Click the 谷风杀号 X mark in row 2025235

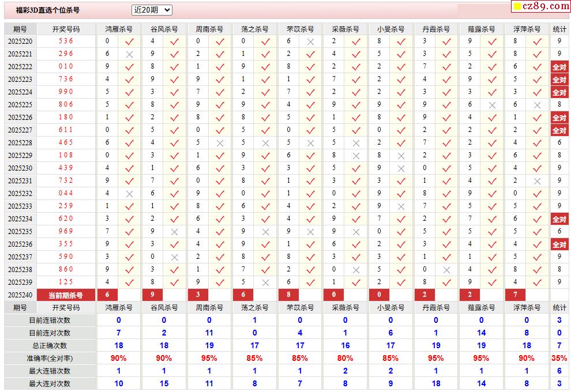coord(174,232)
